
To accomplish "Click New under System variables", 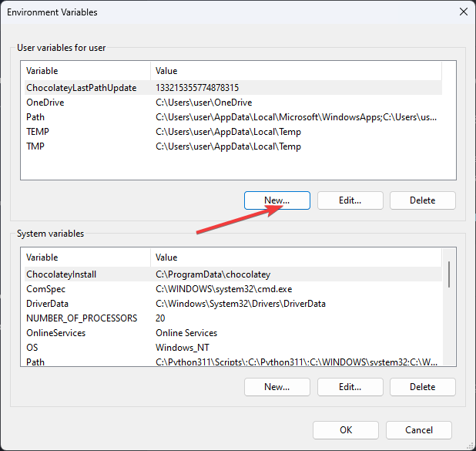I will [x=277, y=387].
